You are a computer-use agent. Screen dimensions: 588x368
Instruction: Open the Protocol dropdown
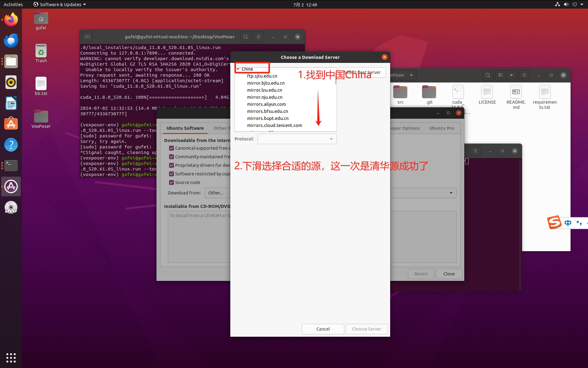coord(297,139)
